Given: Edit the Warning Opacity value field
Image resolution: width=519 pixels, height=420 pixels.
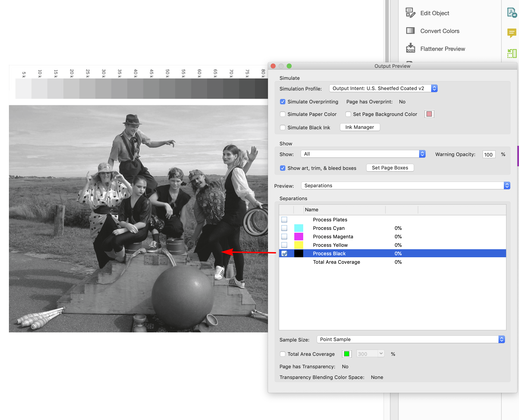Looking at the screenshot, I should (x=488, y=154).
